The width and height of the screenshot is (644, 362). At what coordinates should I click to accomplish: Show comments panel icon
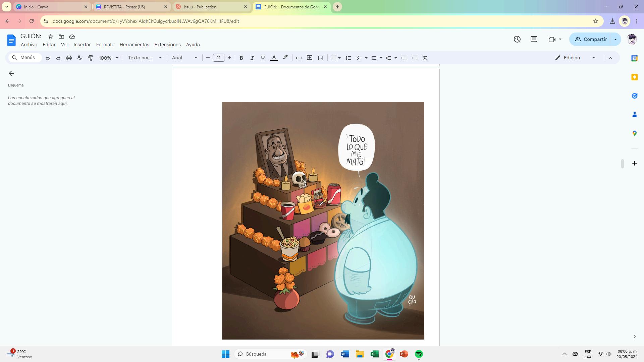coord(534,39)
